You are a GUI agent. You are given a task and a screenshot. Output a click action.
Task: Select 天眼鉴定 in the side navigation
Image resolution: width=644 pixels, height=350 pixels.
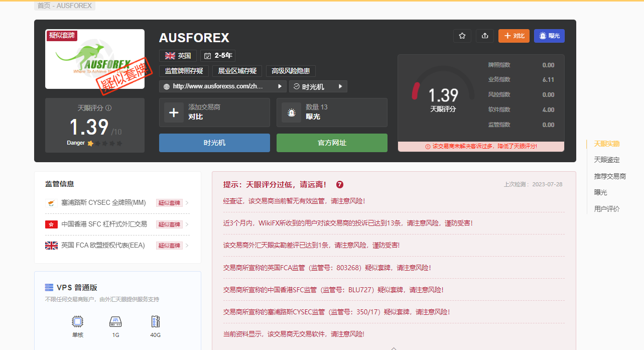click(607, 160)
